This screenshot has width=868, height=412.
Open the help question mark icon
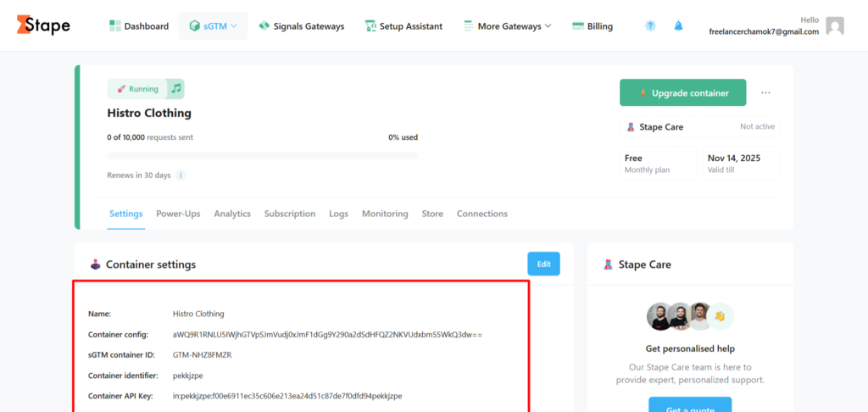[x=650, y=26]
